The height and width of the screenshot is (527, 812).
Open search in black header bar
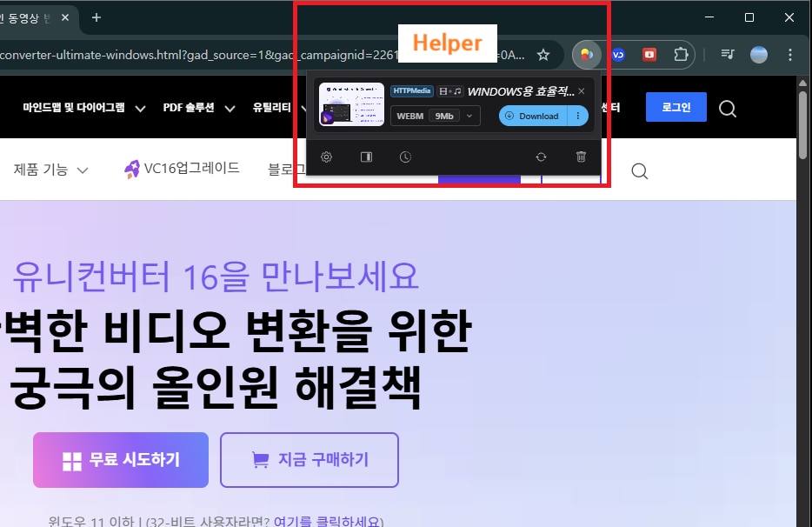click(727, 109)
